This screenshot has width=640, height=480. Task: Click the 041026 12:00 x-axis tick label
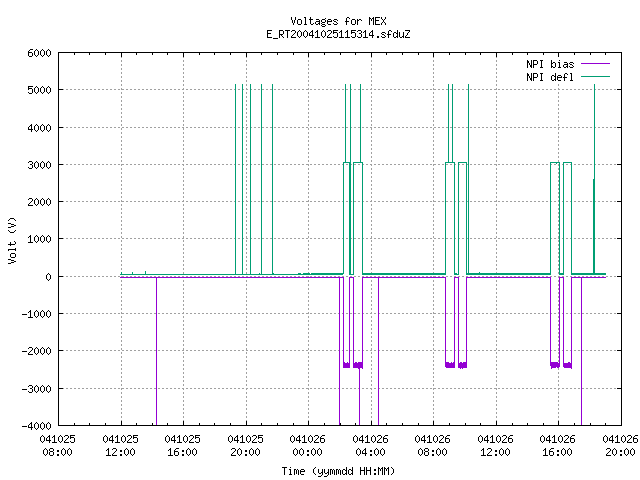click(x=495, y=445)
